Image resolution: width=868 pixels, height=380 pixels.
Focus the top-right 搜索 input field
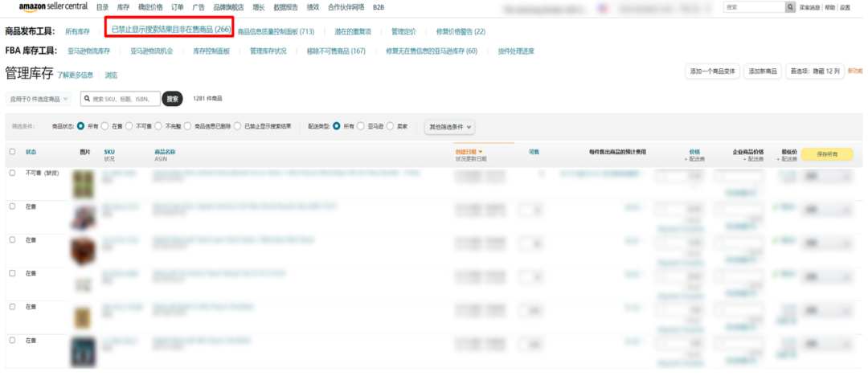click(755, 7)
